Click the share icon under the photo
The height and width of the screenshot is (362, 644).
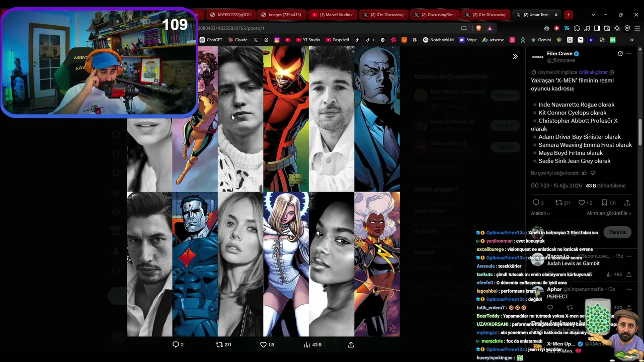click(351, 344)
